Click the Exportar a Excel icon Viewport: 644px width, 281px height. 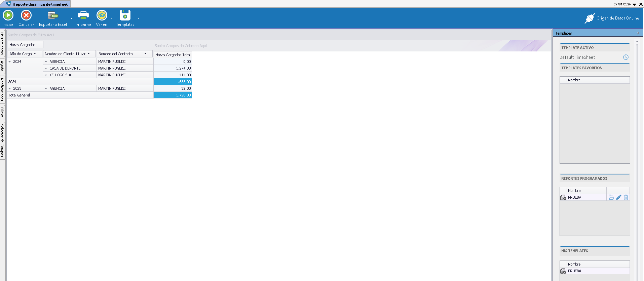pos(53,15)
